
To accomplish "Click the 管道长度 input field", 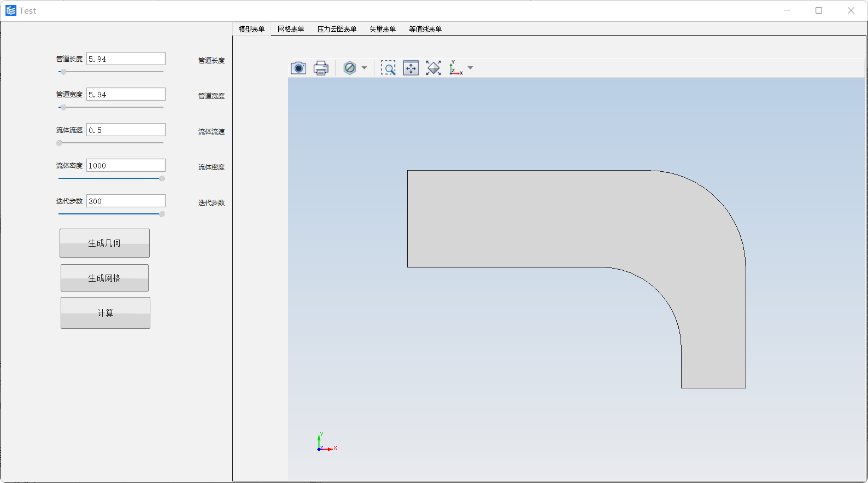I will click(126, 59).
